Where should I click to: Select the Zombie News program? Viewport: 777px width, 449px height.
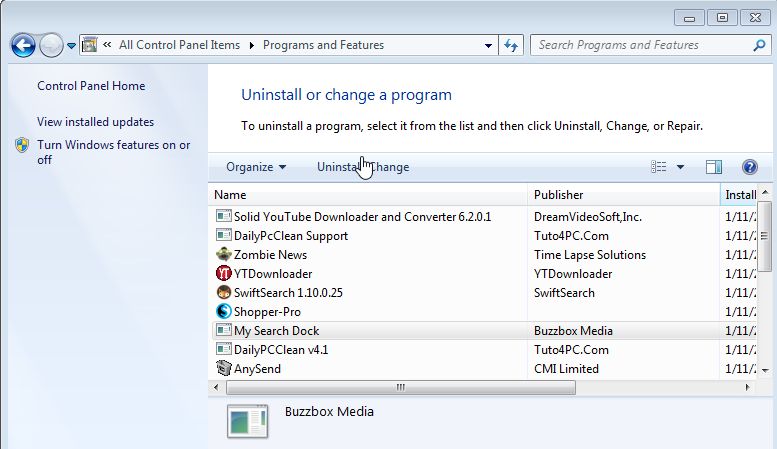(270, 255)
